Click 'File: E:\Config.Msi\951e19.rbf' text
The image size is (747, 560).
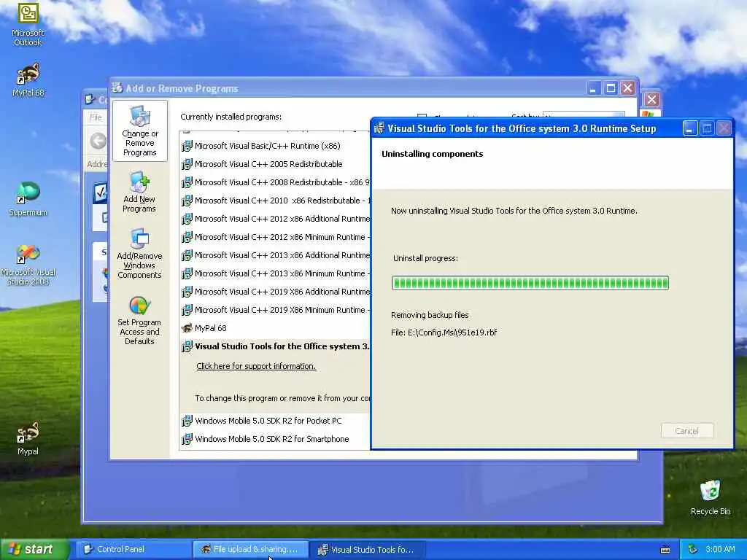click(x=444, y=332)
